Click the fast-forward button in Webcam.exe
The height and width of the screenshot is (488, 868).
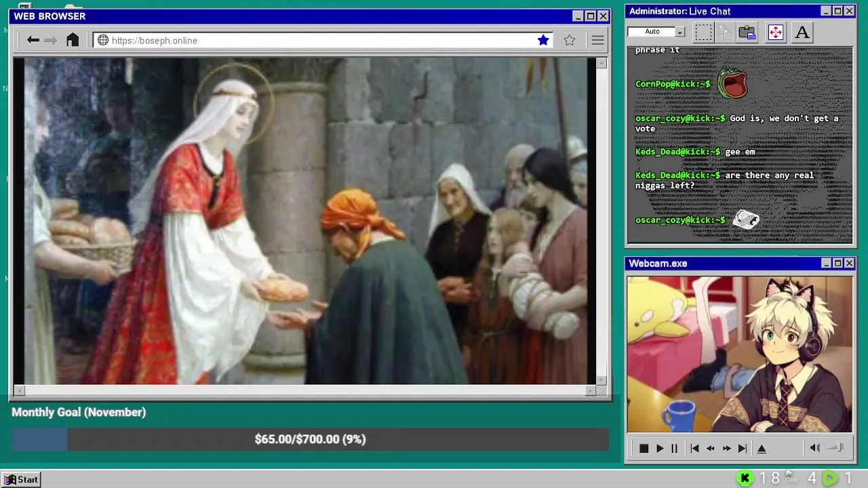(726, 448)
